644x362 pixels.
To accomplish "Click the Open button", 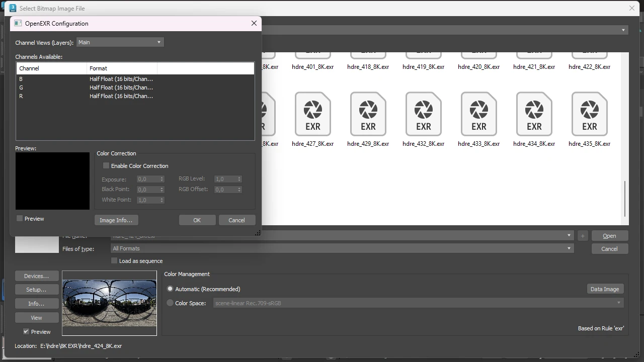I will [x=609, y=236].
